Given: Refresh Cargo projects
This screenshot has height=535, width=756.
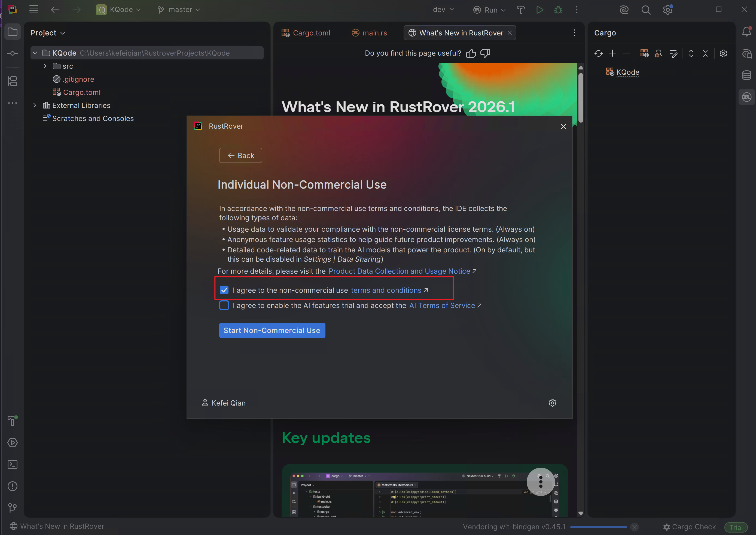Looking at the screenshot, I should [x=598, y=53].
